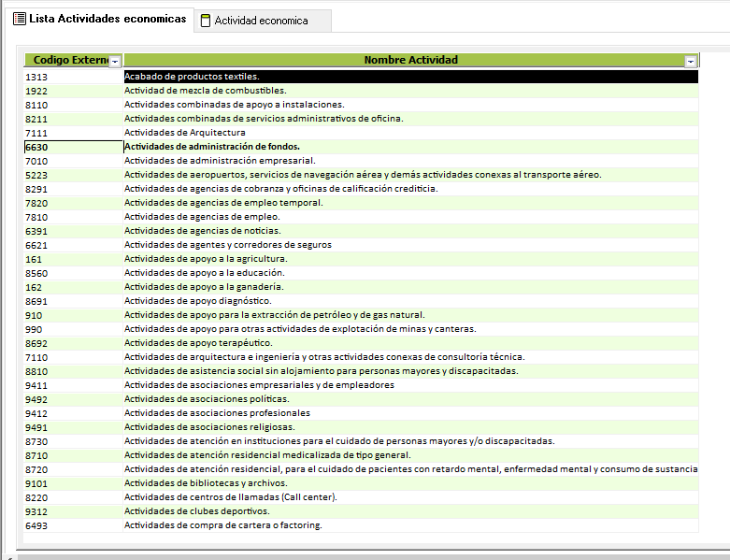Viewport: 730px width, 560px height.
Task: Select the row Acabado de productos textiles
Action: coord(192,77)
